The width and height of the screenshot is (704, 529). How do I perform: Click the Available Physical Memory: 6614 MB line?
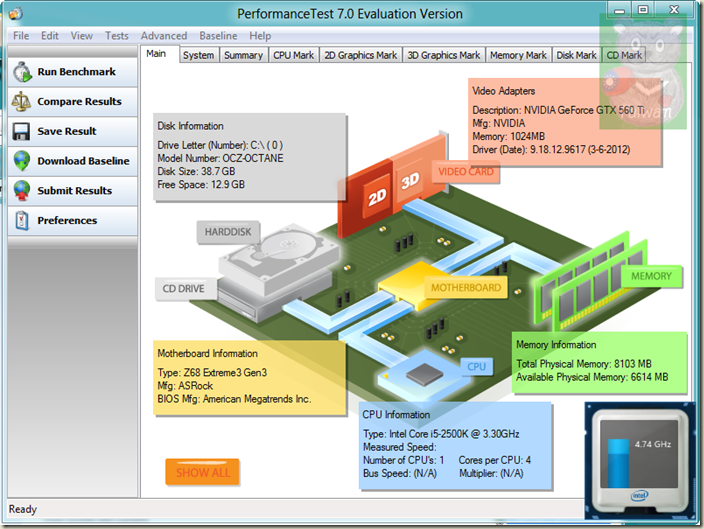pos(592,377)
